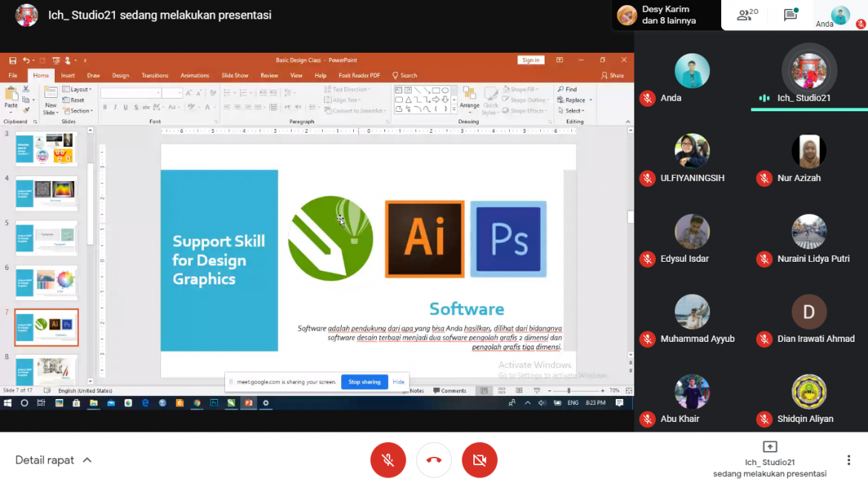868x488 pixels.
Task: Click Hide on the sharing notification bar
Action: click(x=398, y=382)
